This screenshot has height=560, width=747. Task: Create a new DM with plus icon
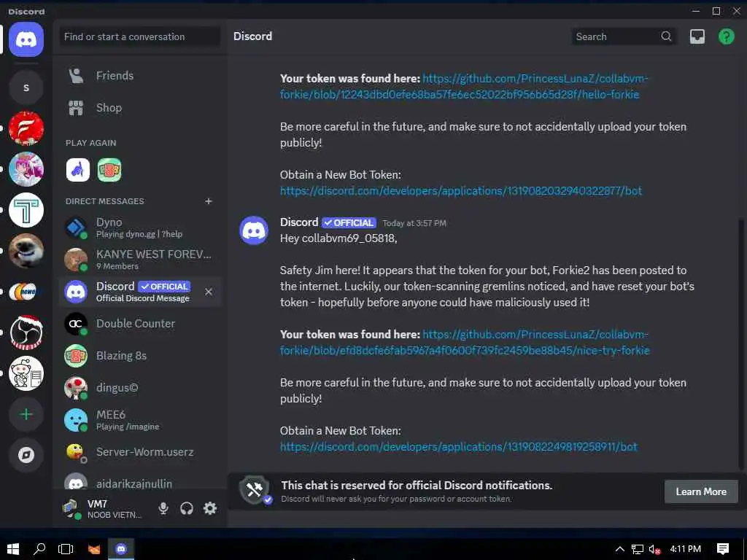point(209,201)
